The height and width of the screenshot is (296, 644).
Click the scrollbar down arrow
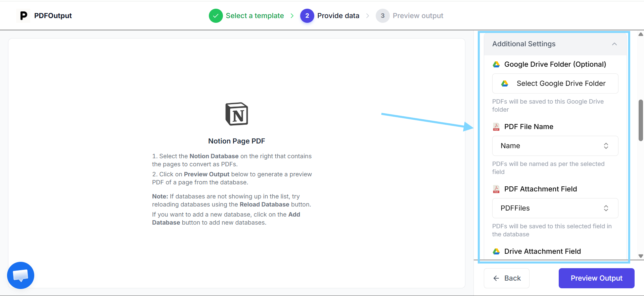[641, 256]
